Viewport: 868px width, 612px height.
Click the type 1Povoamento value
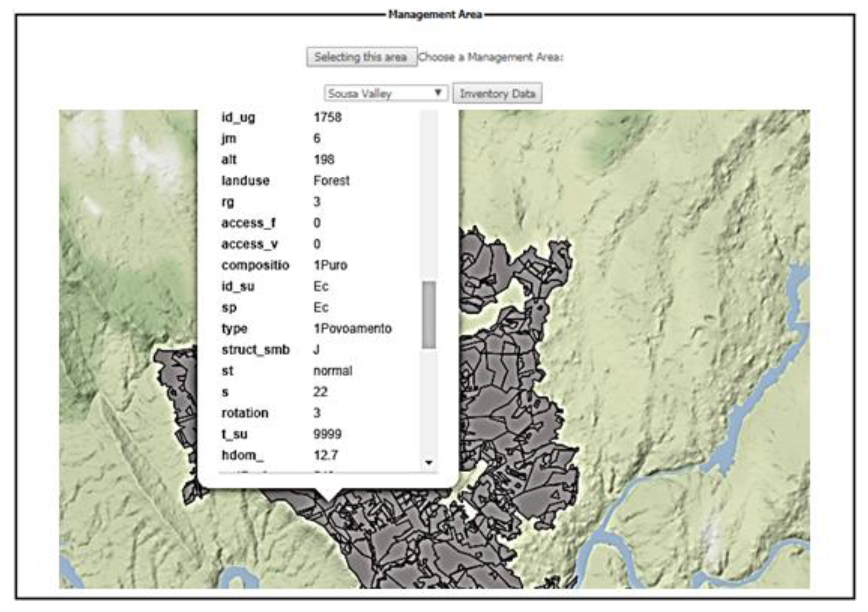click(352, 328)
